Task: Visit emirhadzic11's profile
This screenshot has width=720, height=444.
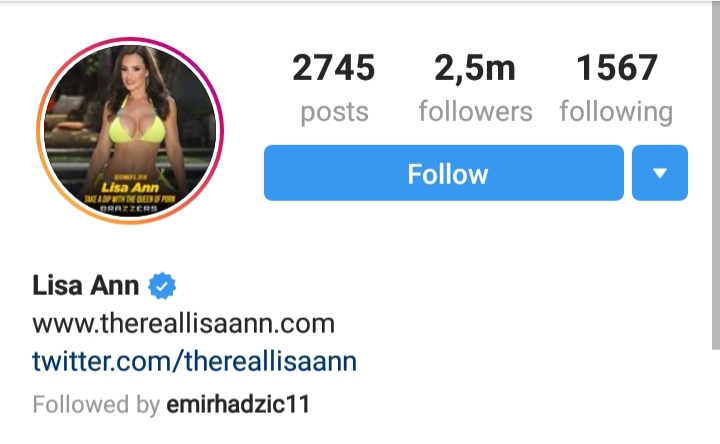Action: (238, 405)
